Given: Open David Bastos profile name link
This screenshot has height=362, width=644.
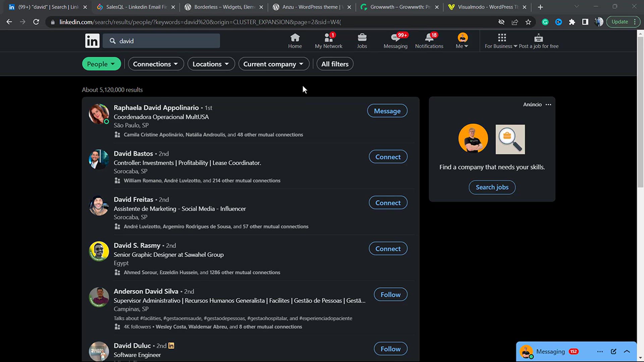Looking at the screenshot, I should 133,154.
